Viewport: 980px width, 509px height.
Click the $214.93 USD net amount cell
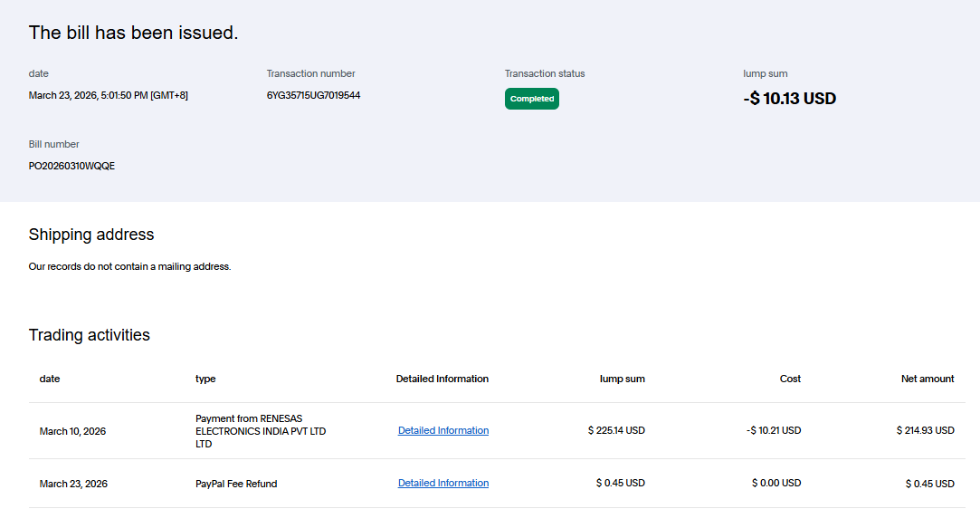(x=925, y=431)
